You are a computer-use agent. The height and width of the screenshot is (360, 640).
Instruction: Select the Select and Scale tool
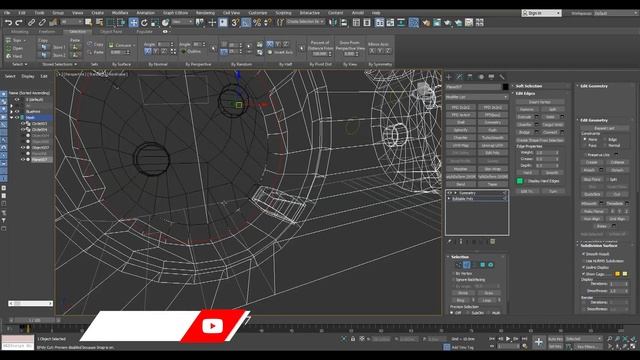click(x=155, y=22)
